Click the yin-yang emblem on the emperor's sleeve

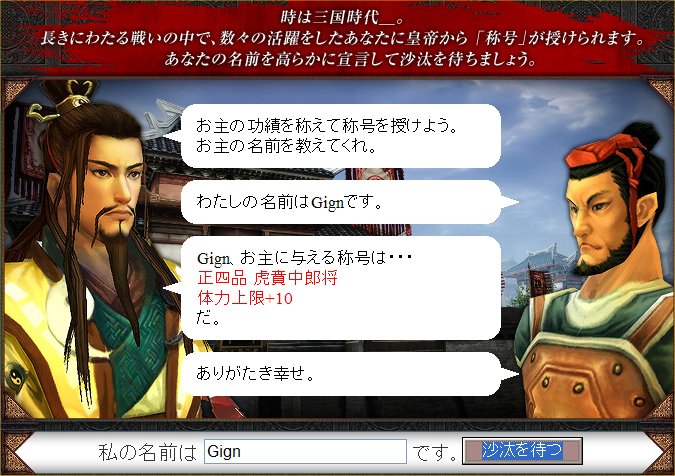[x=15, y=377]
